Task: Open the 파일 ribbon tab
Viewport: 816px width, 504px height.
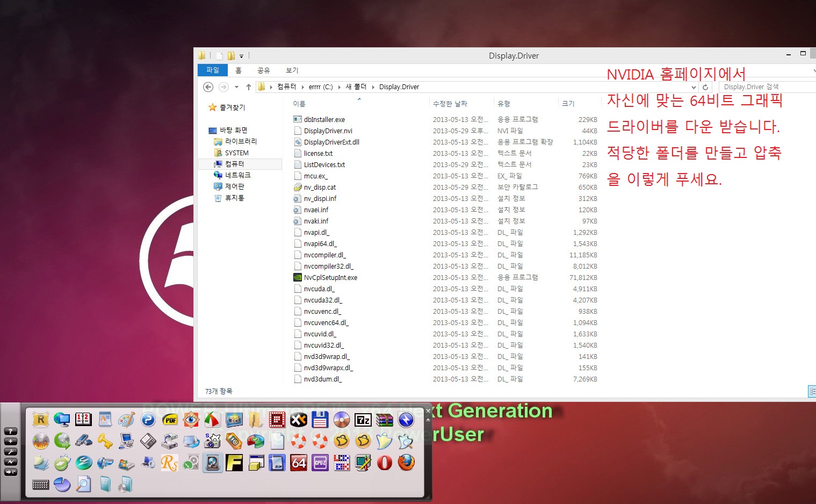Action: pyautogui.click(x=213, y=70)
